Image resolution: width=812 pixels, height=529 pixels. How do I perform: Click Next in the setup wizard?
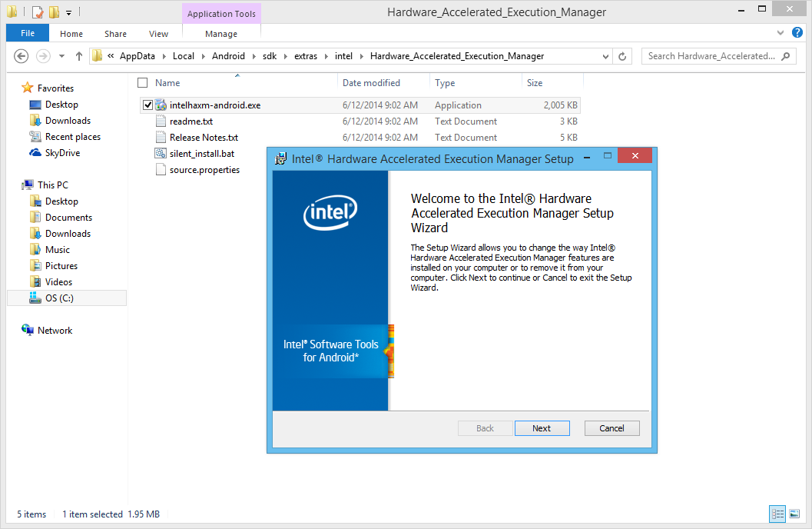tap(542, 428)
